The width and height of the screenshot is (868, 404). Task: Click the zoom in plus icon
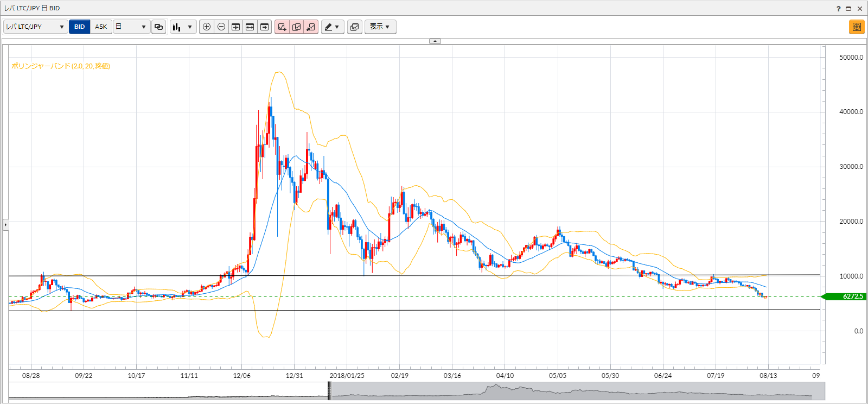207,27
